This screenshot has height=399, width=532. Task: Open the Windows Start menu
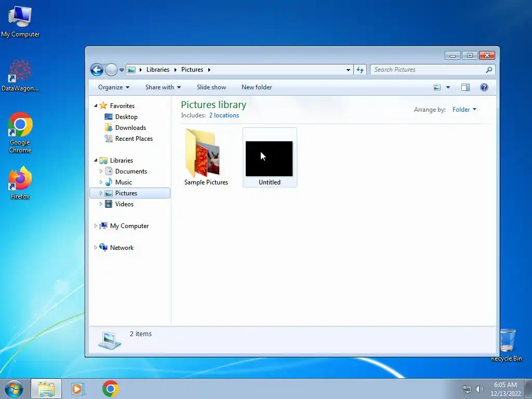14,389
